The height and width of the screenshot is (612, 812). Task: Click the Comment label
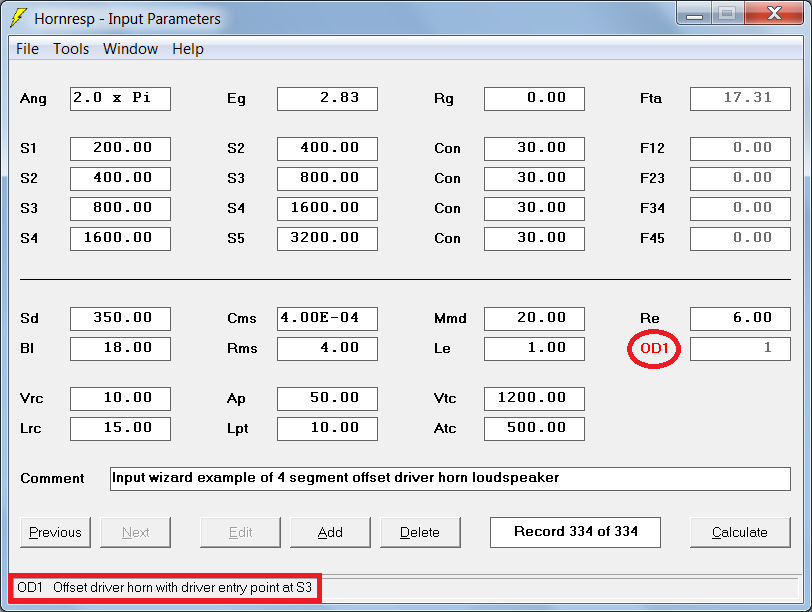[x=52, y=478]
